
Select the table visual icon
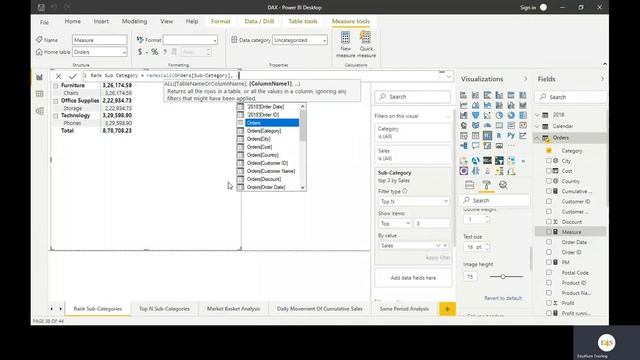476,136
